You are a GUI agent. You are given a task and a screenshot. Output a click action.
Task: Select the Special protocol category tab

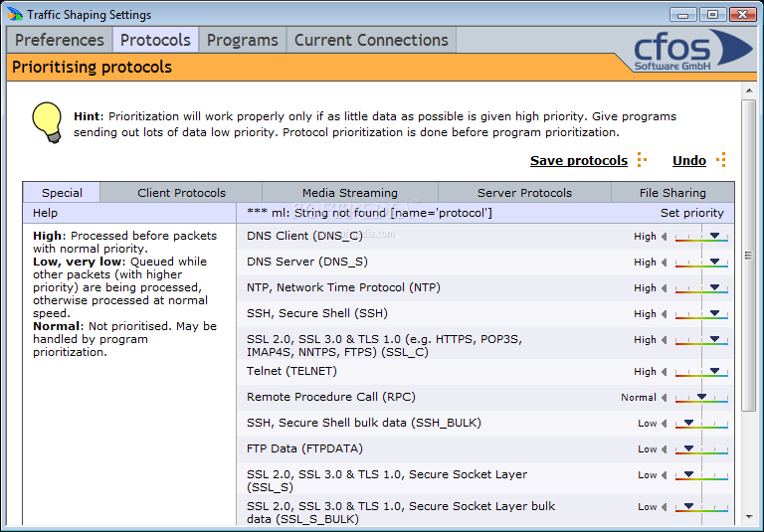click(62, 193)
